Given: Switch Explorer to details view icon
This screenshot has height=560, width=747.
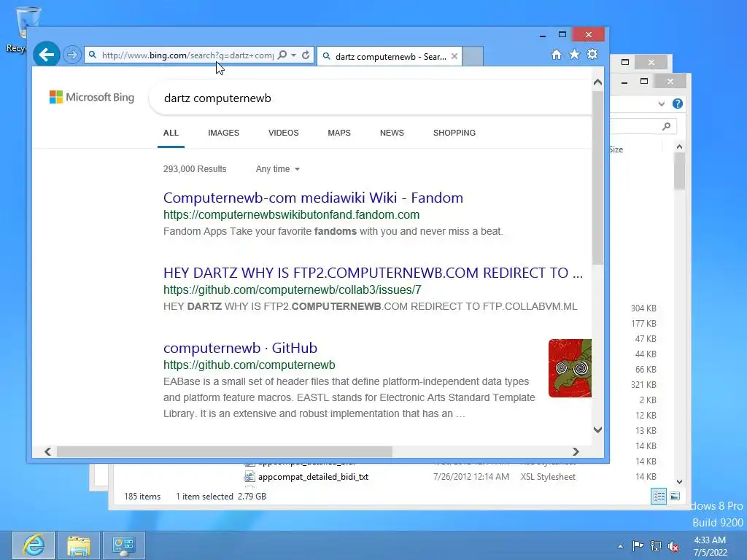Looking at the screenshot, I should 659,496.
